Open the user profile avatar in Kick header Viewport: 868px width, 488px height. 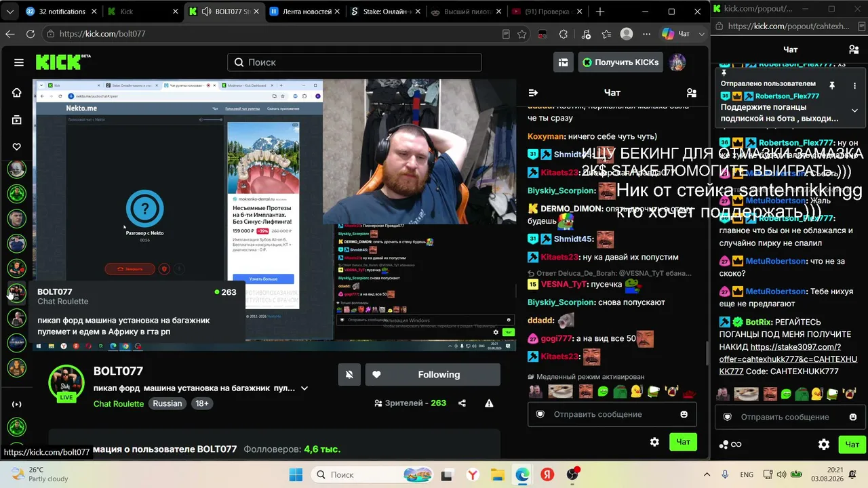click(677, 62)
